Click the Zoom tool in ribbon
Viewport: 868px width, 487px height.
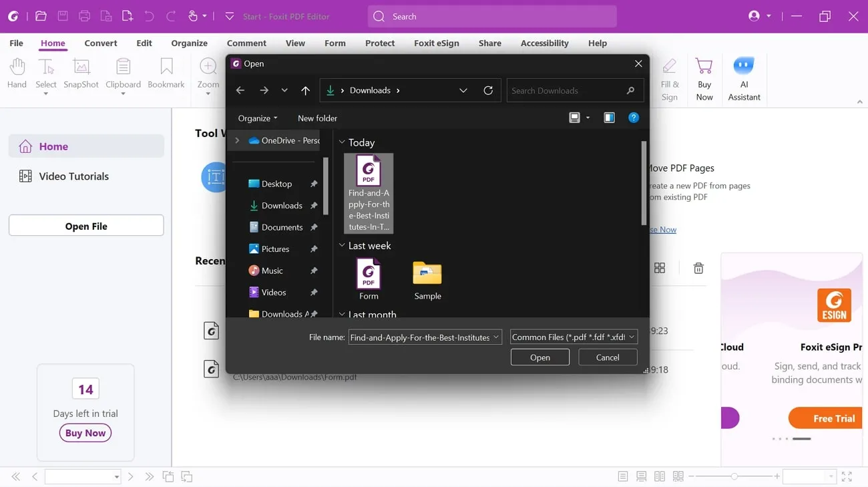click(x=208, y=75)
